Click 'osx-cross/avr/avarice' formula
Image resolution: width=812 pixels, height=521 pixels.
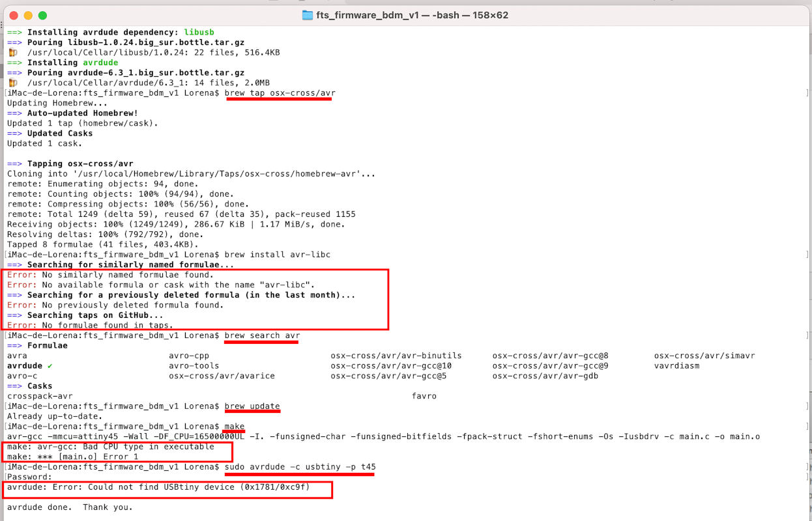point(222,376)
